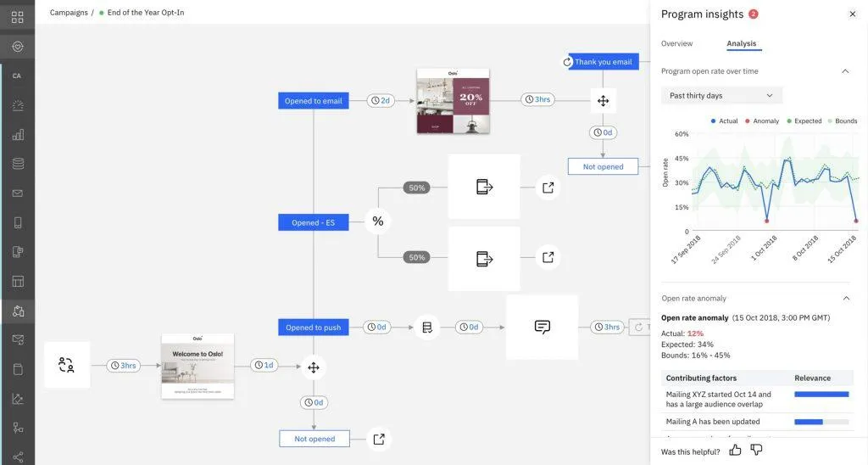Click the decision move node after 1d wait
The width and height of the screenshot is (868, 465).
314,367
